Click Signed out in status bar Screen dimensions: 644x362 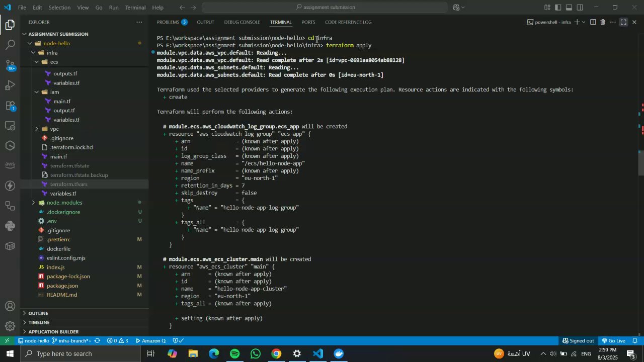click(x=578, y=341)
